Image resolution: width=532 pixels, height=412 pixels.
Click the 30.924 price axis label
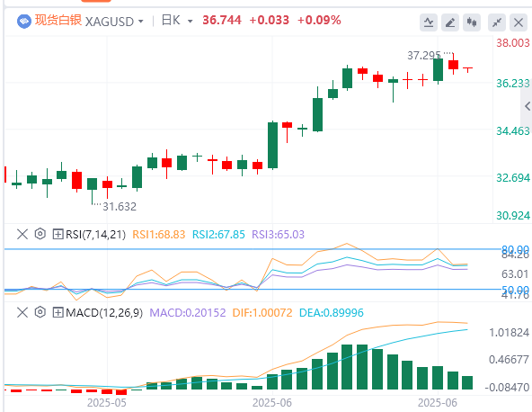pos(512,215)
